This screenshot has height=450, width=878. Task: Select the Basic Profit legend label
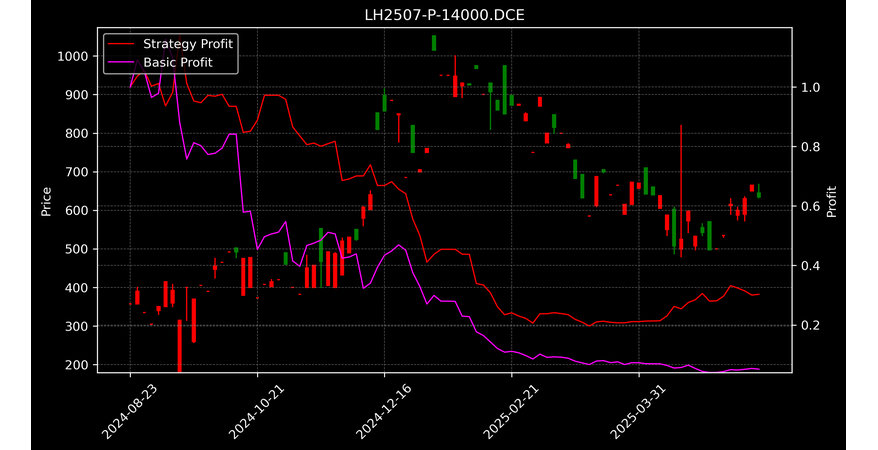pos(178,62)
